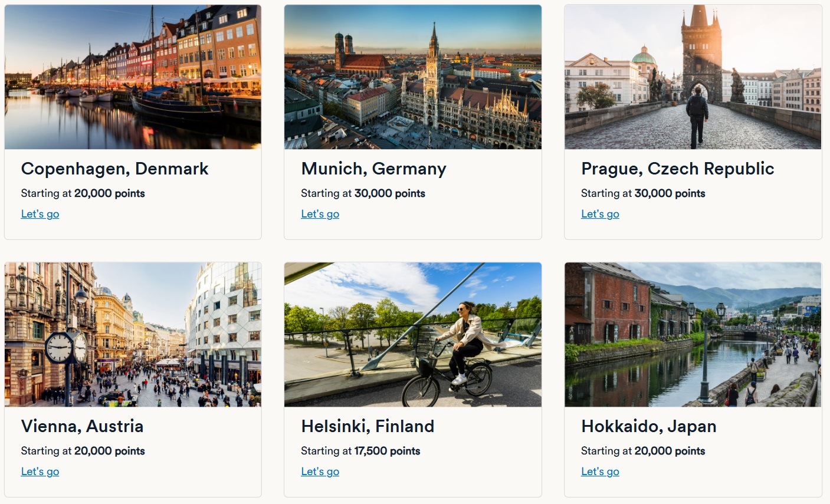The height and width of the screenshot is (504, 830).
Task: Click Let's go under Vienna, Austria
Action: [x=40, y=471]
